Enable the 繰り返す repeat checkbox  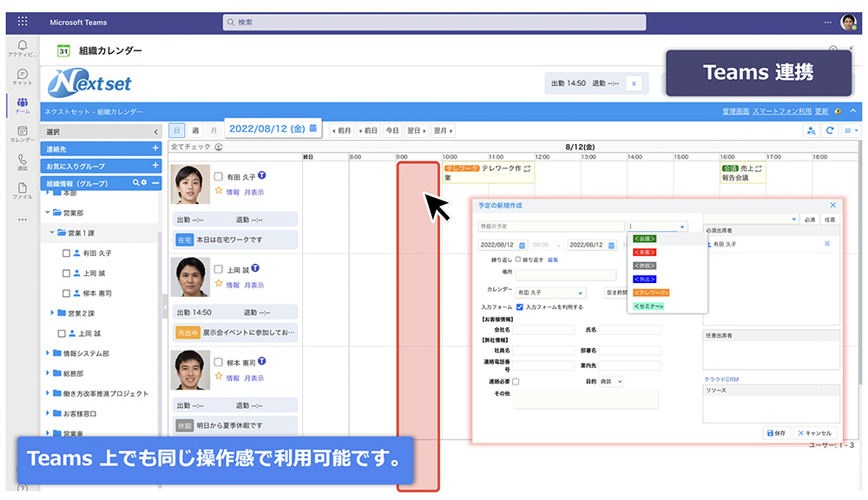click(x=518, y=260)
